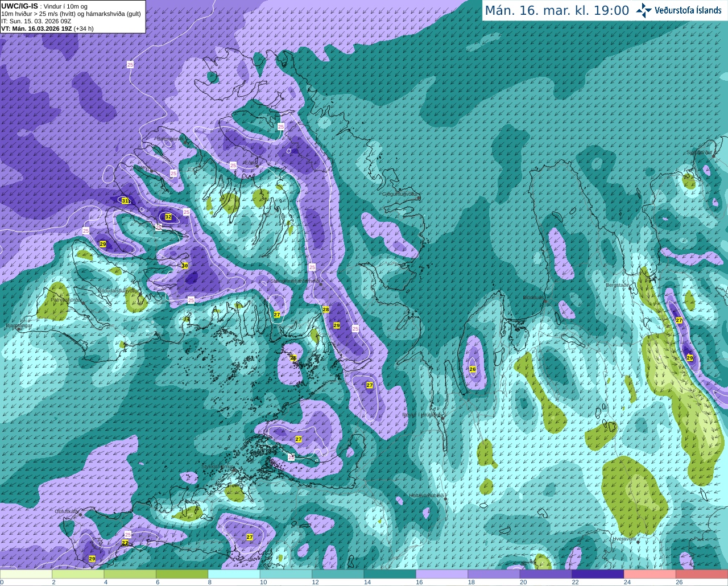
Task: Click the 20–22 violet legend swatch
Action: pyautogui.click(x=546, y=574)
